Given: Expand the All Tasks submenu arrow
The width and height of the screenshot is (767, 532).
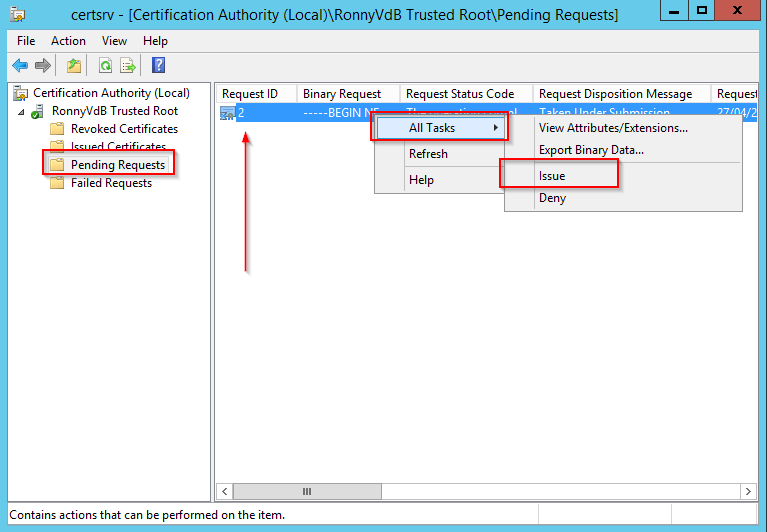Looking at the screenshot, I should pyautogui.click(x=496, y=128).
